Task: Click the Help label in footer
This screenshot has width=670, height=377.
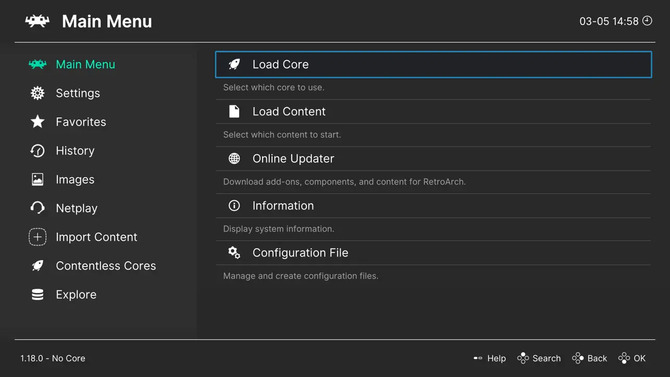Action: click(x=497, y=359)
